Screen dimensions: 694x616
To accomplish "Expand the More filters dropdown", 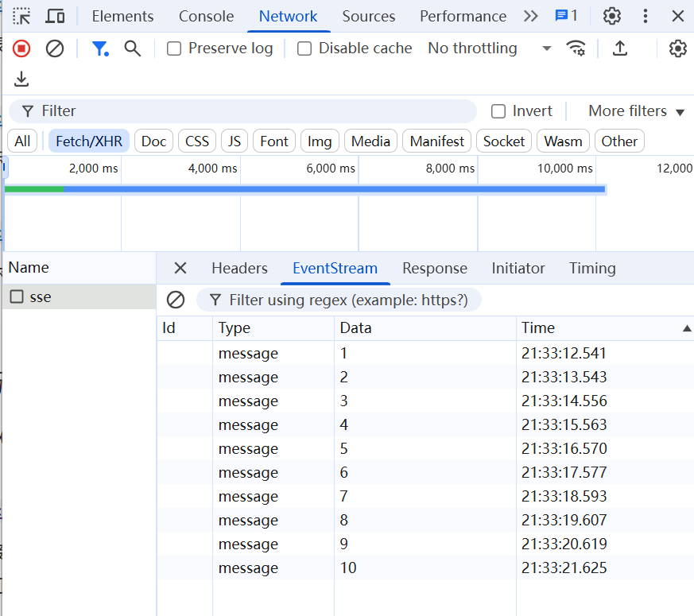I will click(x=636, y=111).
